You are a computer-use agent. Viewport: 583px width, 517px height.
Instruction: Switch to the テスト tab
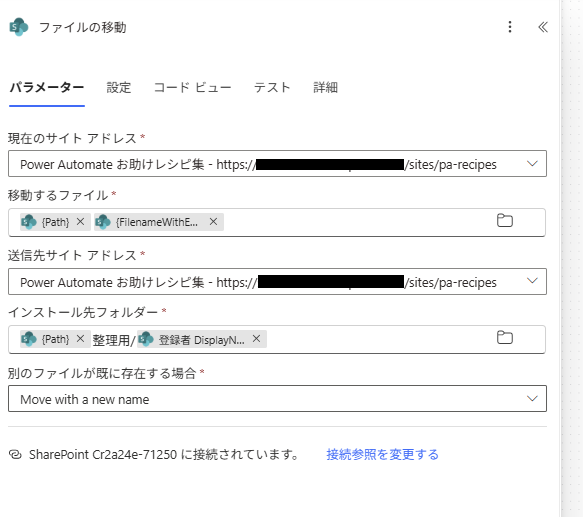272,88
